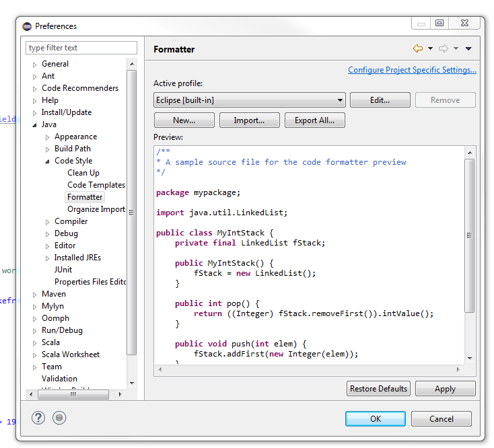The image size is (494, 448).
Task: Click tree horizontal scrollbar left arrow
Action: tap(31, 394)
